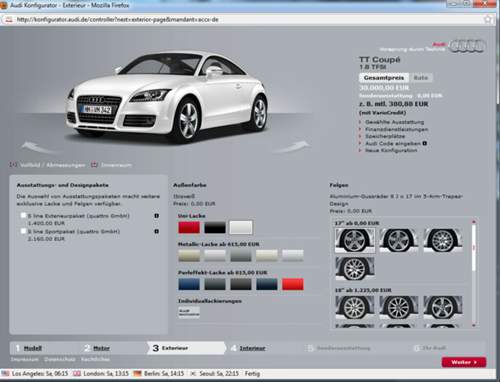Click the Felgen list scroll-down arrow

[x=474, y=325]
